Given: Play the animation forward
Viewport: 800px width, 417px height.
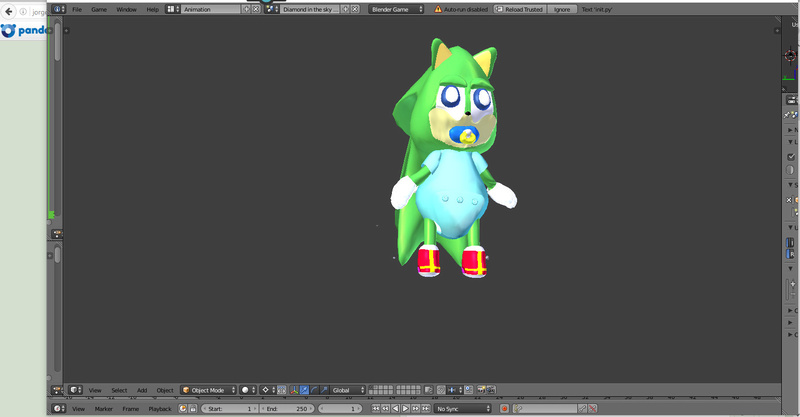Looking at the screenshot, I should [405, 408].
